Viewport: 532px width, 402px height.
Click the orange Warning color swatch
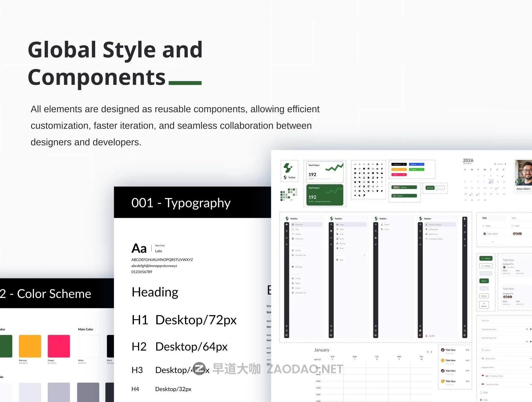[30, 346]
